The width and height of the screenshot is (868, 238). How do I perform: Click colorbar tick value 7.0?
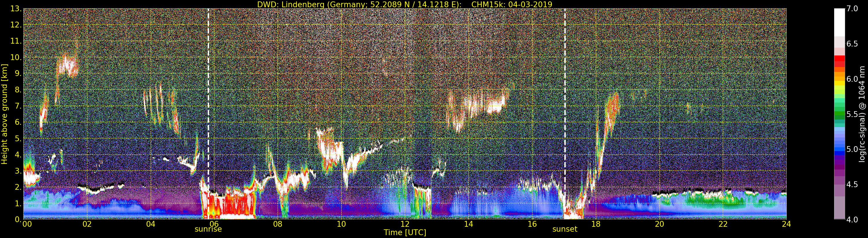click(x=852, y=9)
